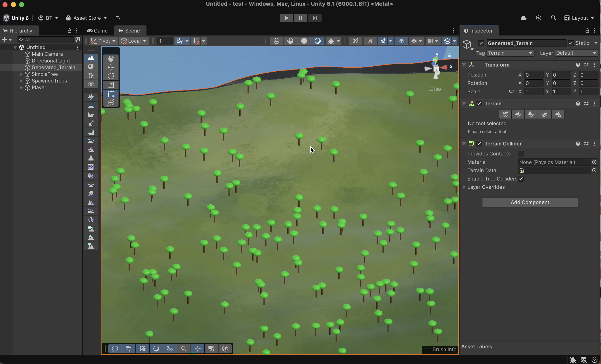The width and height of the screenshot is (601, 364).
Task: Click the global search magnifier icon
Action: 553,18
